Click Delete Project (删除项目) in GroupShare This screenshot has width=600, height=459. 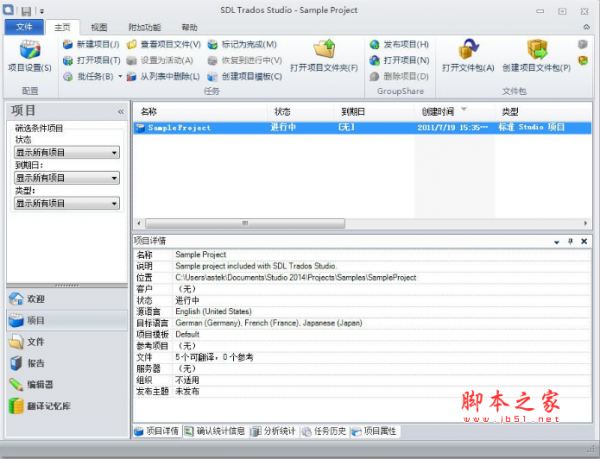tap(399, 76)
